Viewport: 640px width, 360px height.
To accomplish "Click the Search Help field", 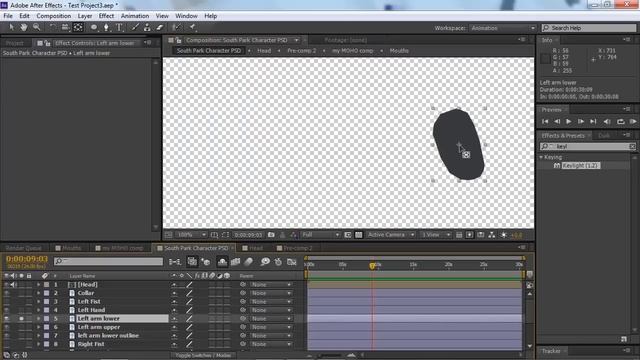I will pyautogui.click(x=589, y=28).
